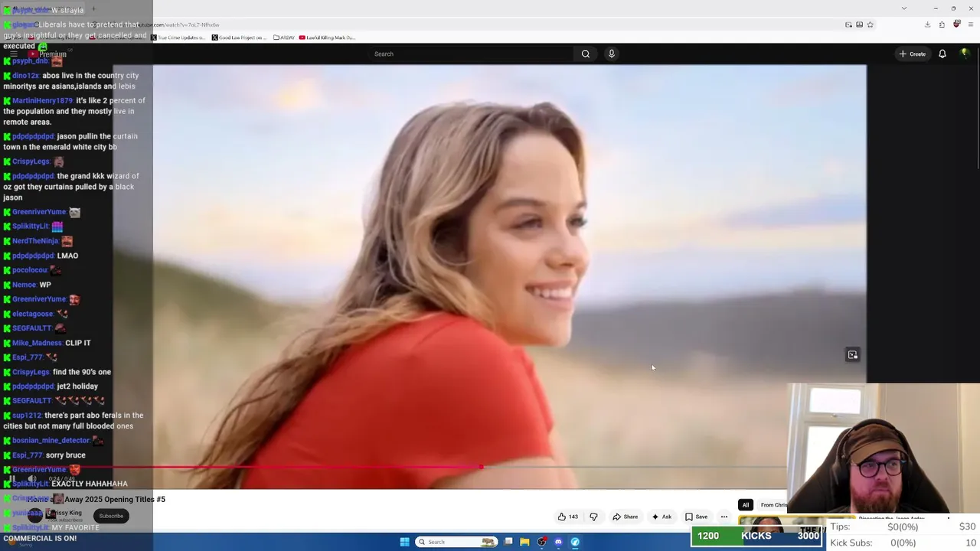Viewport: 980px width, 551px height.
Task: Click chat username electagoose
Action: pos(33,314)
